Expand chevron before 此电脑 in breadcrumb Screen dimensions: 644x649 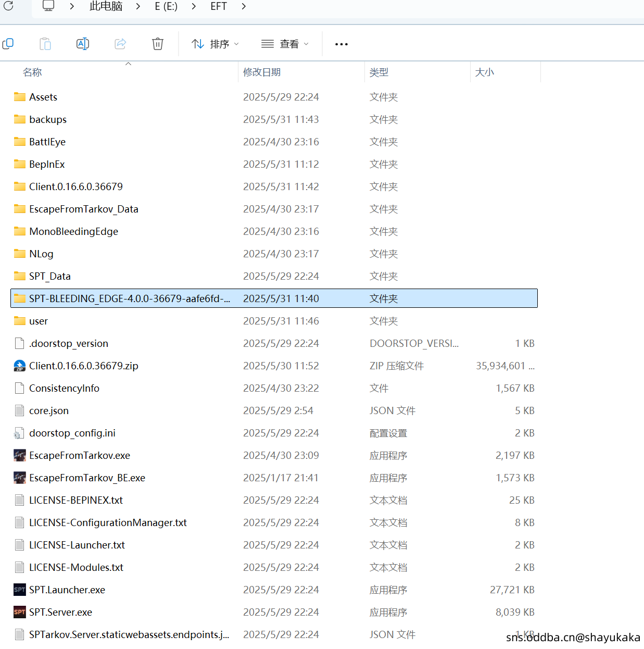[x=72, y=6]
